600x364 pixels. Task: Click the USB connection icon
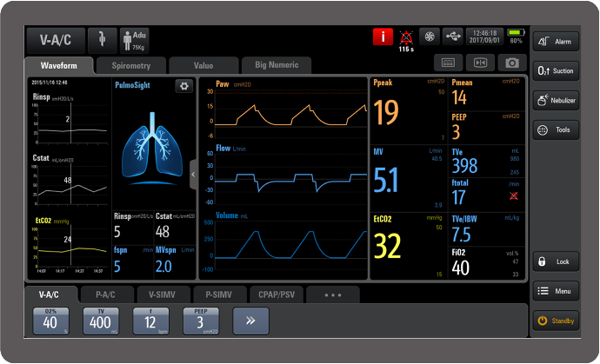[452, 36]
